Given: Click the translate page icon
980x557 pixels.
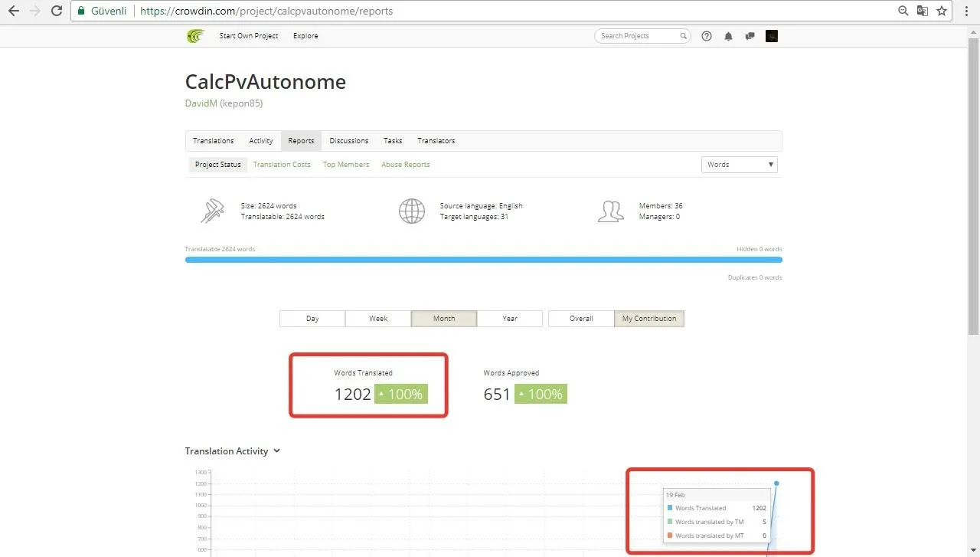Looking at the screenshot, I should [923, 11].
